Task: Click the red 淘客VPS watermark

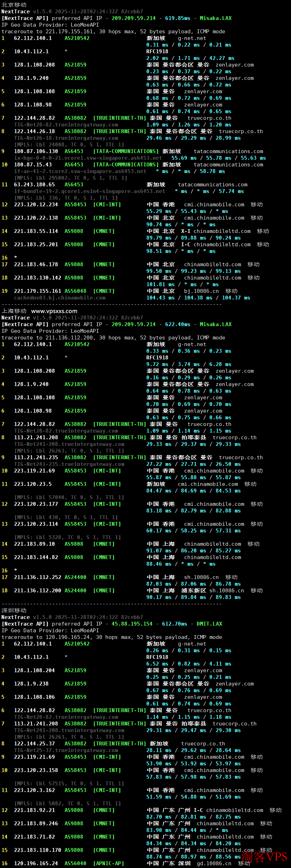Action: 264,857
